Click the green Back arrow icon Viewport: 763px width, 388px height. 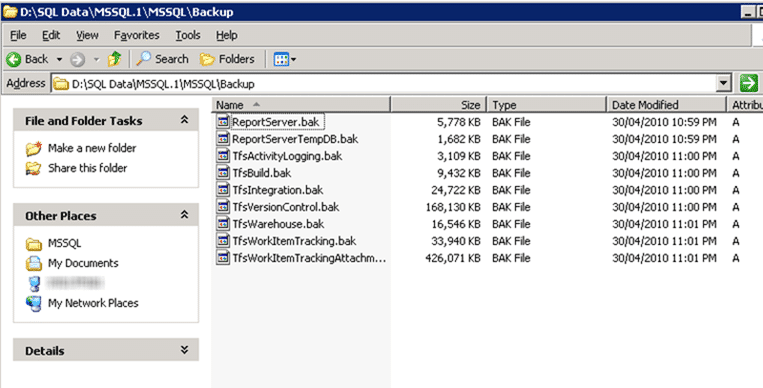click(14, 59)
